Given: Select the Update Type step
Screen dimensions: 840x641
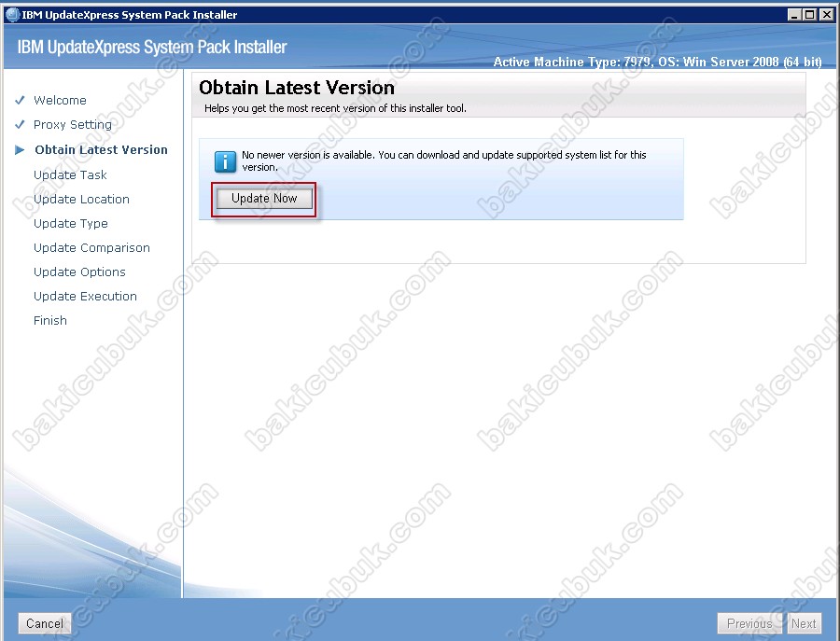Looking at the screenshot, I should [x=70, y=223].
